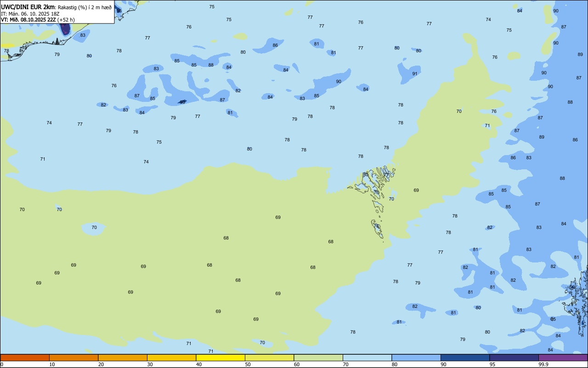Click the golden 30–40 legend swatch
The image size is (588, 368).
pyautogui.click(x=171, y=357)
